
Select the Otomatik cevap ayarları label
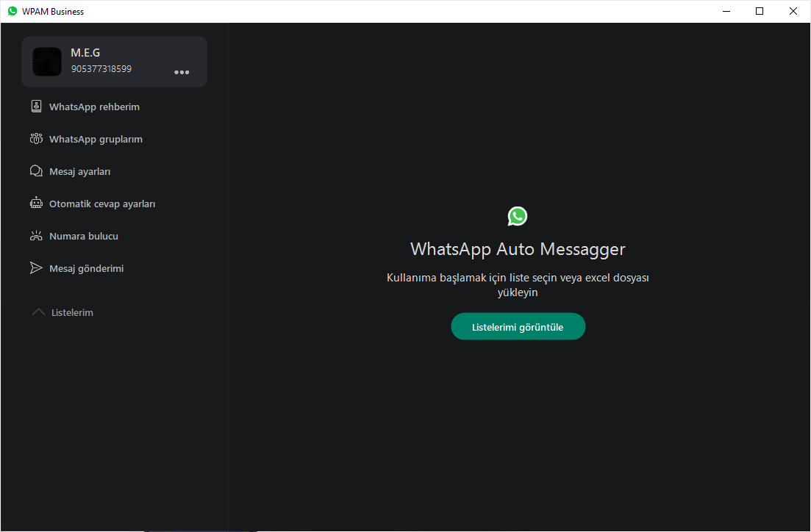point(102,204)
